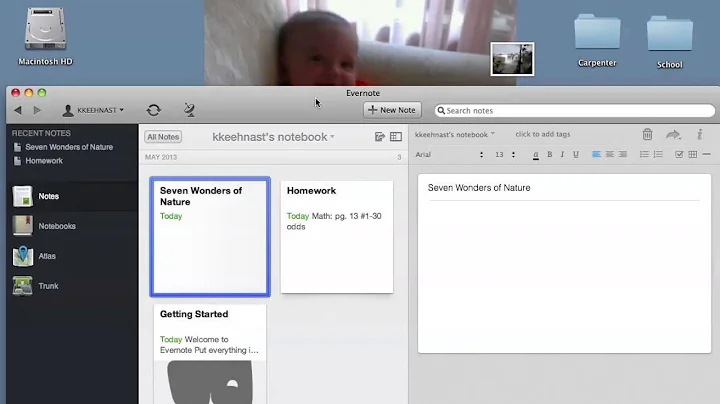Share the note with the arrow icon
The image size is (720, 404).
coord(673,134)
